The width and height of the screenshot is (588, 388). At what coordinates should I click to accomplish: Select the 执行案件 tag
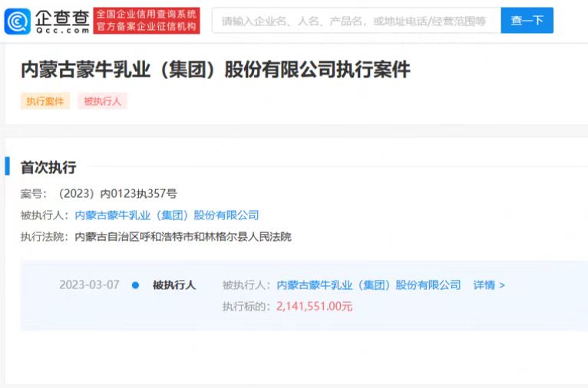[x=45, y=101]
